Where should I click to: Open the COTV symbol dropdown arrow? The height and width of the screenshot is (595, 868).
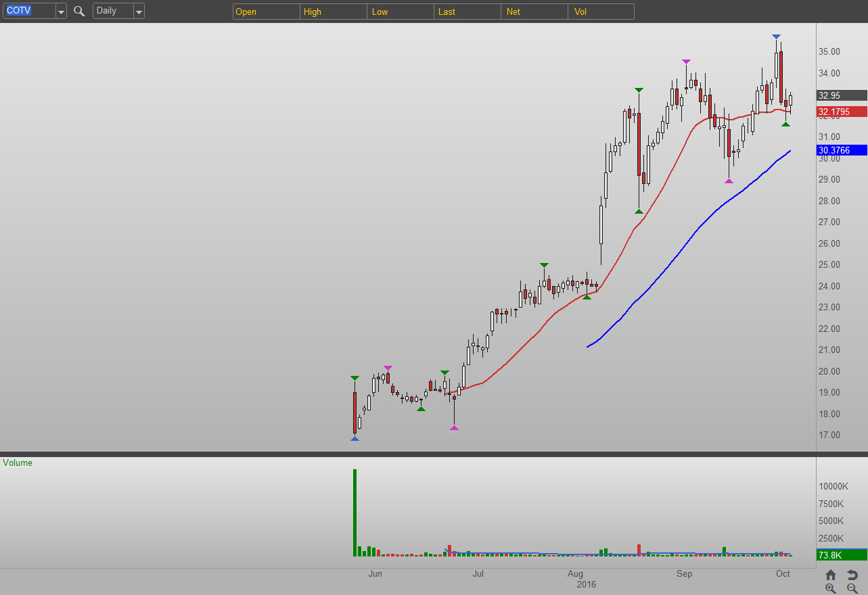click(x=61, y=11)
